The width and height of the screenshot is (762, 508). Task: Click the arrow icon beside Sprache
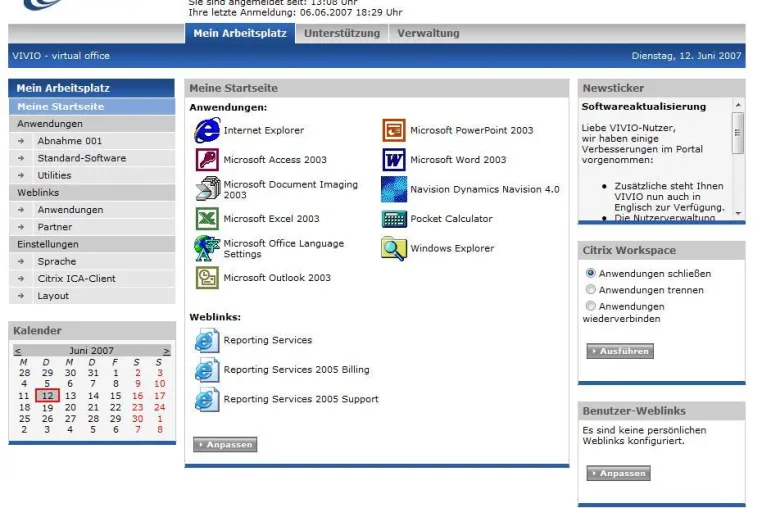tap(21, 261)
